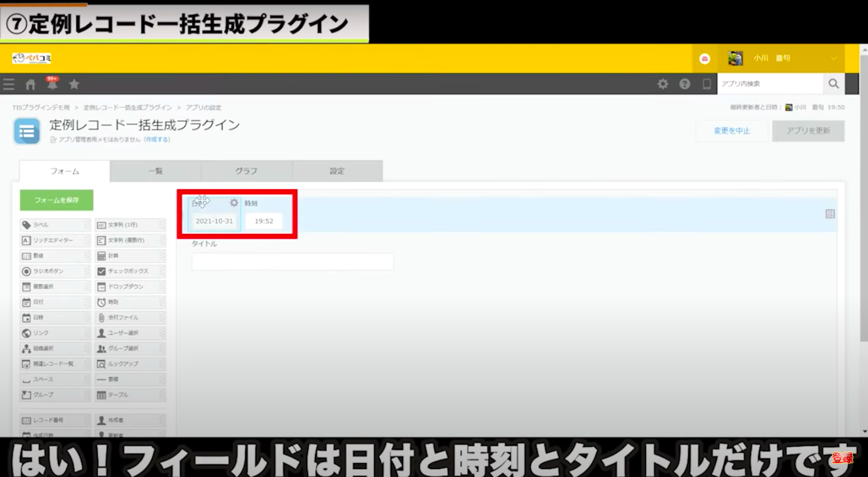Select the ラジオボタン field in the palette
Image resolution: width=868 pixels, height=477 pixels.
click(55, 271)
